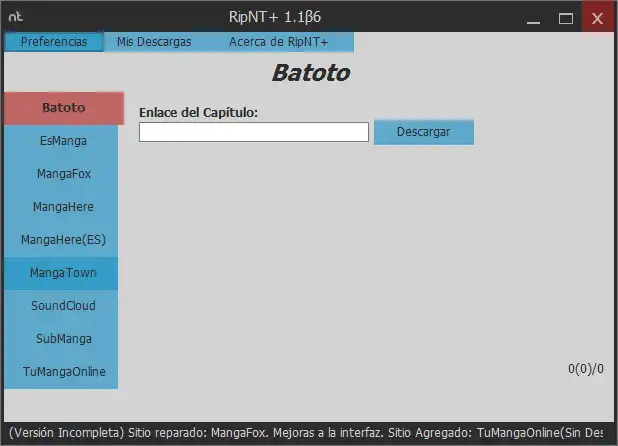Maximize the RipNT+ window

pos(566,19)
